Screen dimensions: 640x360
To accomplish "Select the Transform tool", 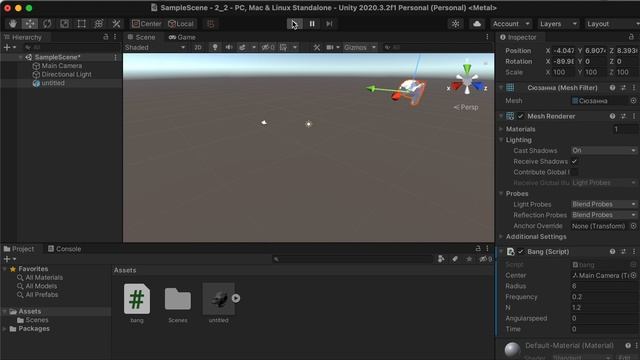I will (99, 24).
